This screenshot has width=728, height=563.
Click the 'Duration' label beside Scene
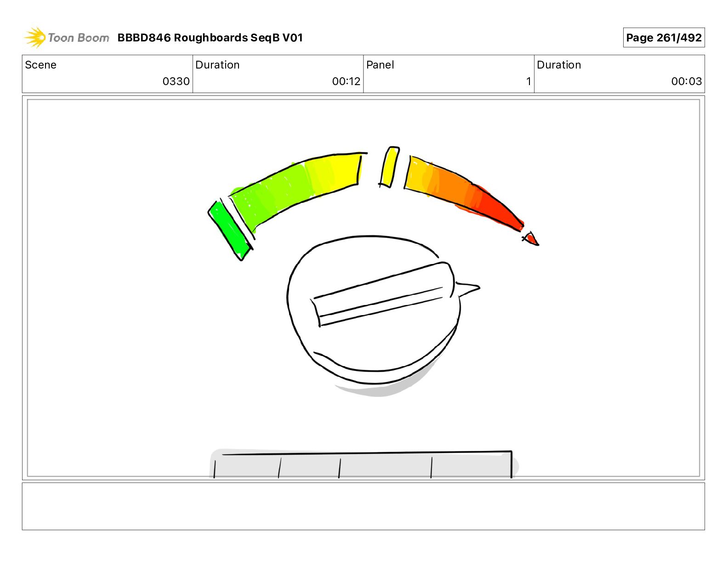click(x=217, y=65)
